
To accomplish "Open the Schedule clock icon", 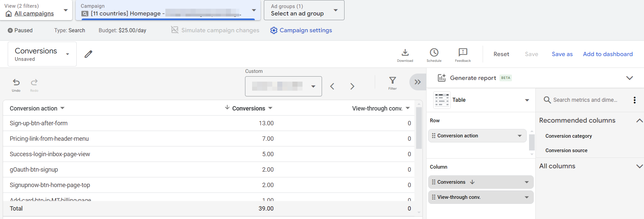I will pyautogui.click(x=434, y=55).
